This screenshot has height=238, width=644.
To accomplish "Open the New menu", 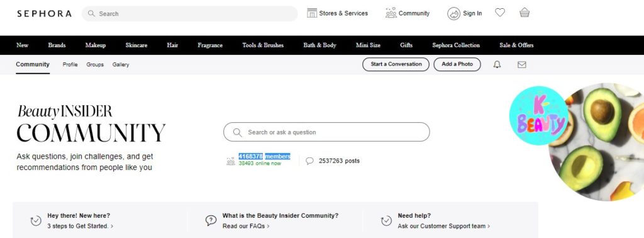I will coord(22,45).
